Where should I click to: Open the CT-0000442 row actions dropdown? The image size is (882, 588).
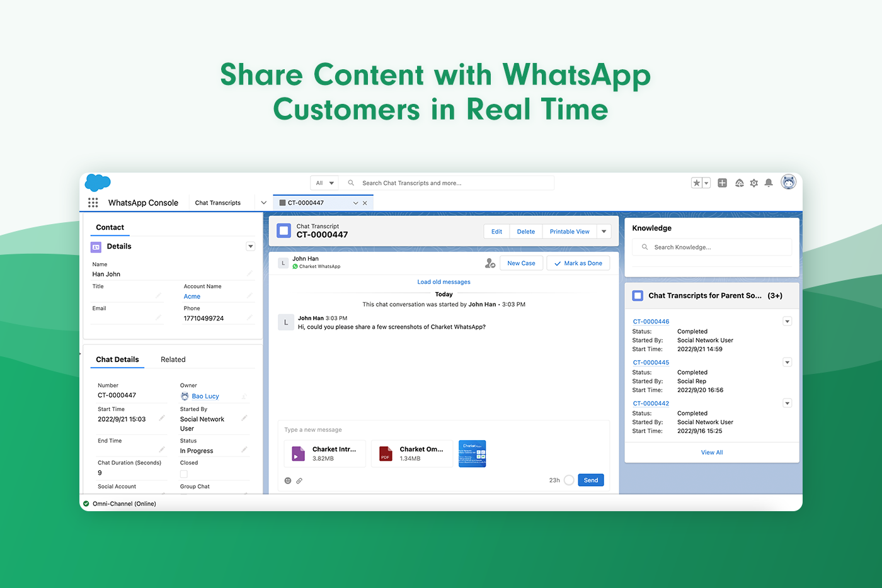(787, 404)
